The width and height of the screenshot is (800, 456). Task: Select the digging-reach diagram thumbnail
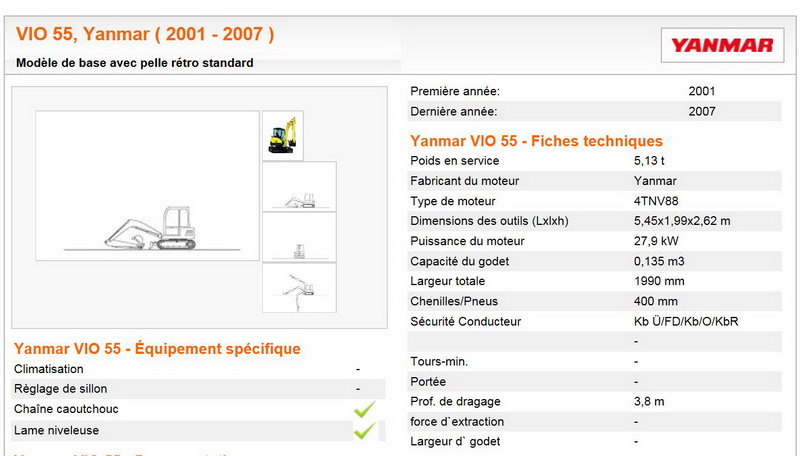298,287
